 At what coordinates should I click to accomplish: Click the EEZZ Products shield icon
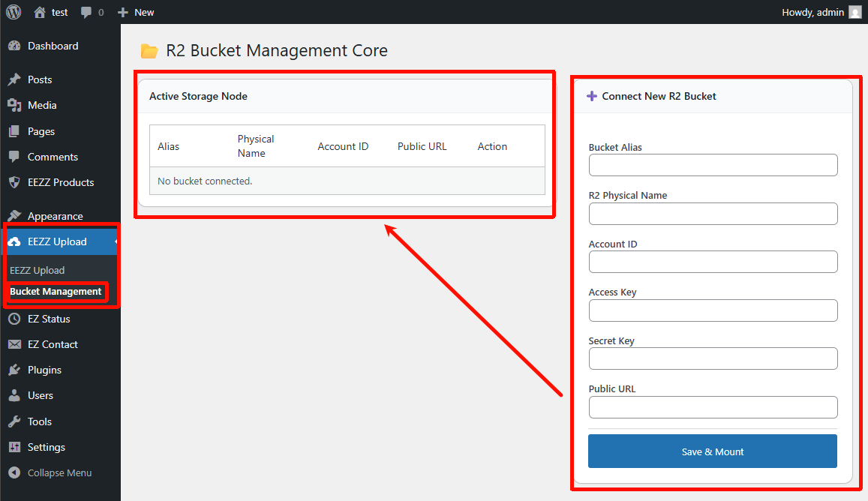click(14, 182)
